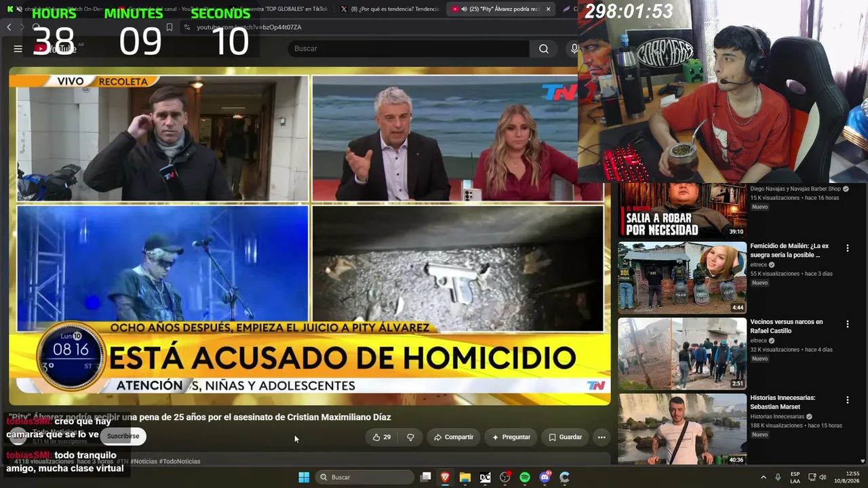Viewport: 868px width, 488px height.
Task: Bookmark this page with the bookmark icon
Action: tap(170, 27)
